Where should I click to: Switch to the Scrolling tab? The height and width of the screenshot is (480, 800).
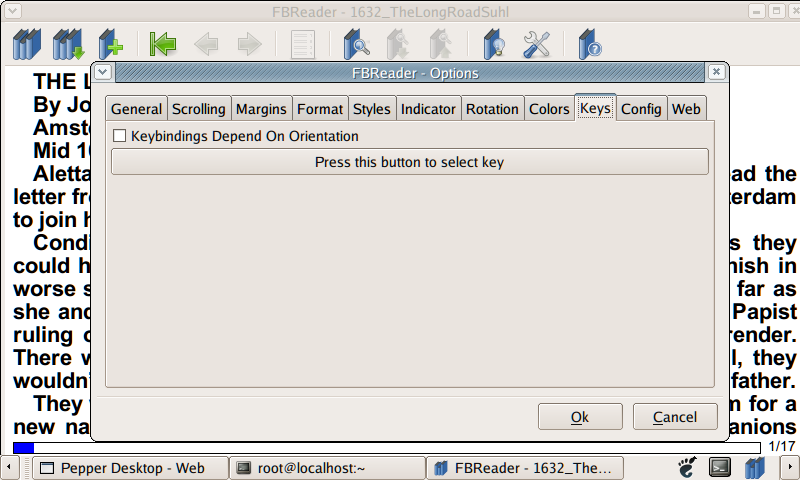pyautogui.click(x=199, y=109)
